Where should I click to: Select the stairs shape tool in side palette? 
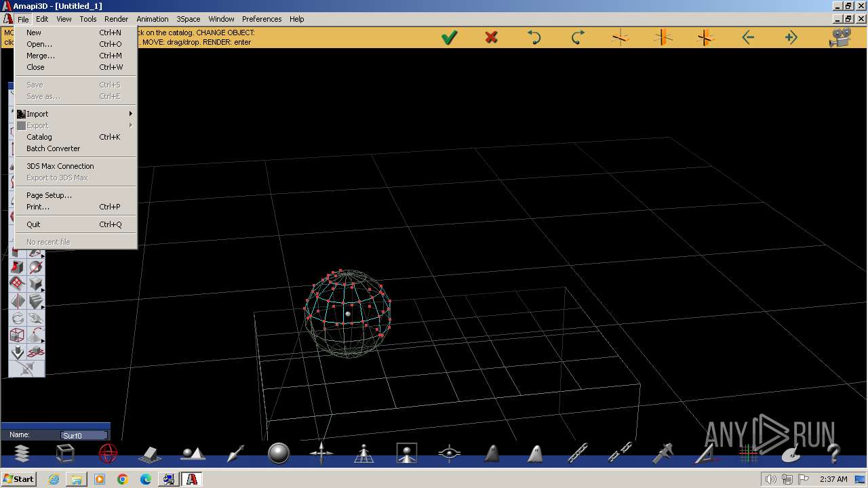[x=36, y=301]
